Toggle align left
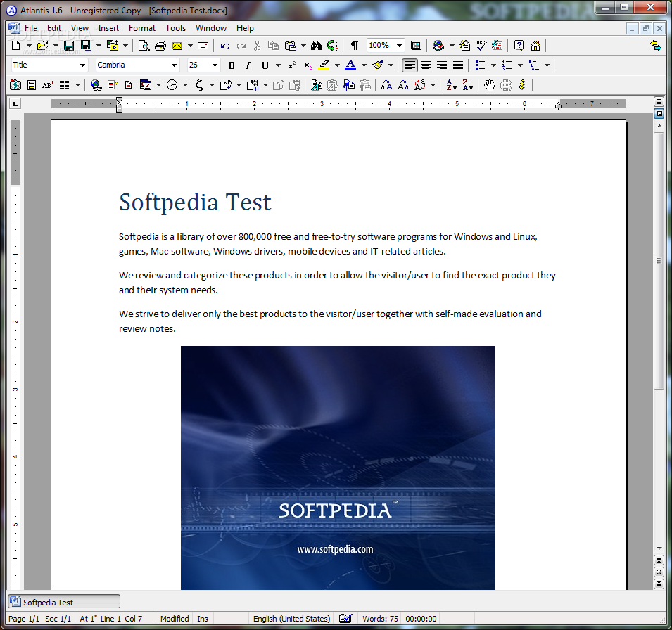Image resolution: width=672 pixels, height=630 pixels. tap(410, 65)
